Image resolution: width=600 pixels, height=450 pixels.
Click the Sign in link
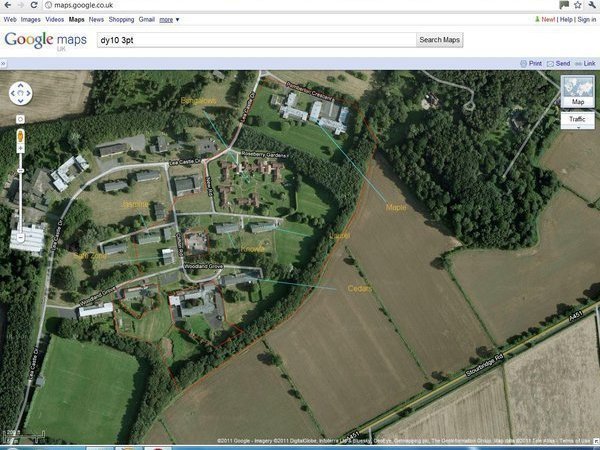pyautogui.click(x=585, y=19)
